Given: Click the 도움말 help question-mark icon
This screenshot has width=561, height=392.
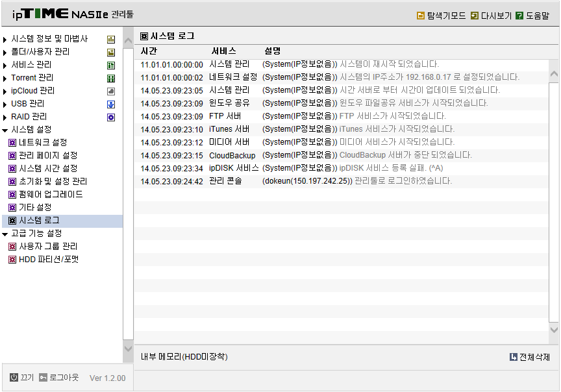Looking at the screenshot, I should point(519,16).
